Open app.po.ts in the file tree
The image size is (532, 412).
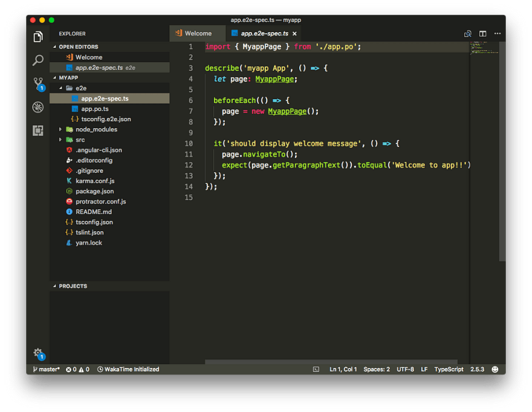tap(109, 109)
